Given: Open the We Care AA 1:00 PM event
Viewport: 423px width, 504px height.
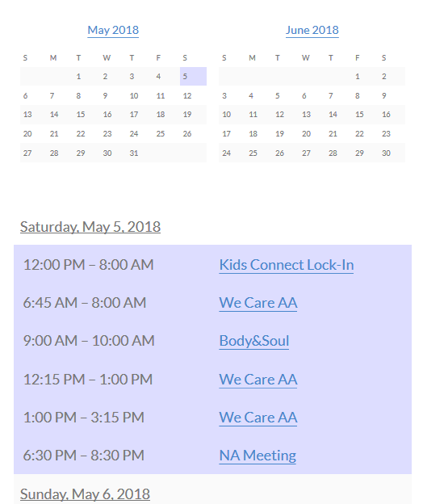Looking at the screenshot, I should click(258, 418).
